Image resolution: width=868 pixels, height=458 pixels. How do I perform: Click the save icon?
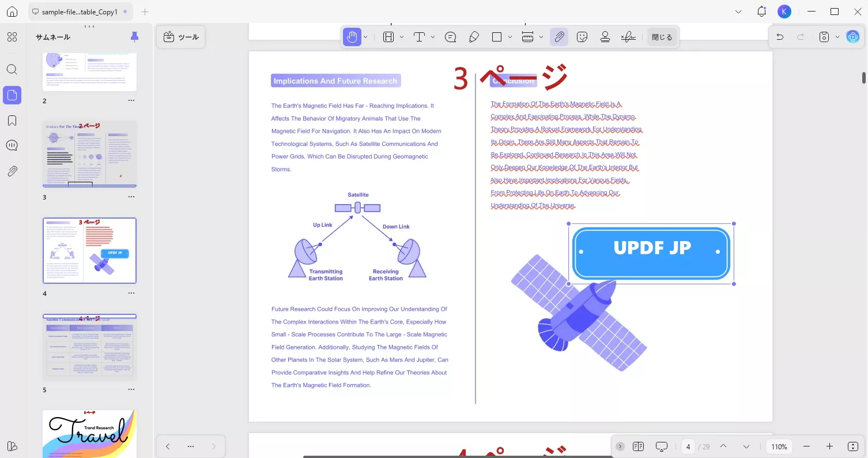click(824, 37)
